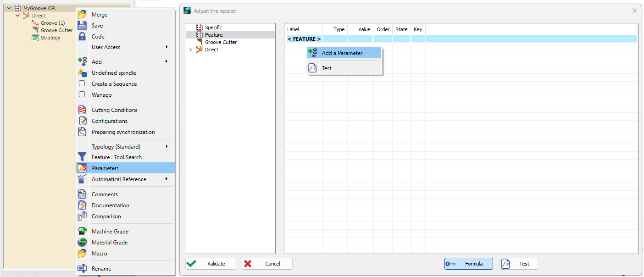Viewport: 644px width, 277px height.
Task: Click the Value column header
Action: [364, 29]
